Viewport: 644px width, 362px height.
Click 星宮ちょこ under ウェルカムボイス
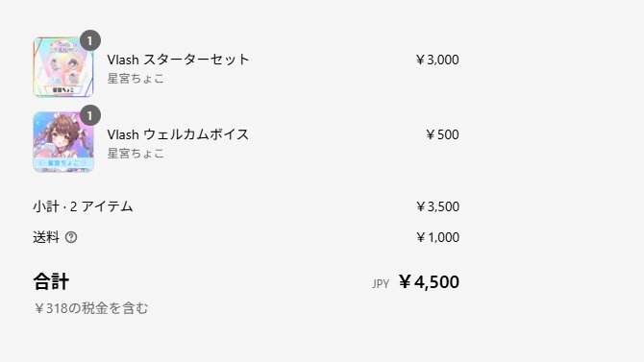pyautogui.click(x=136, y=154)
